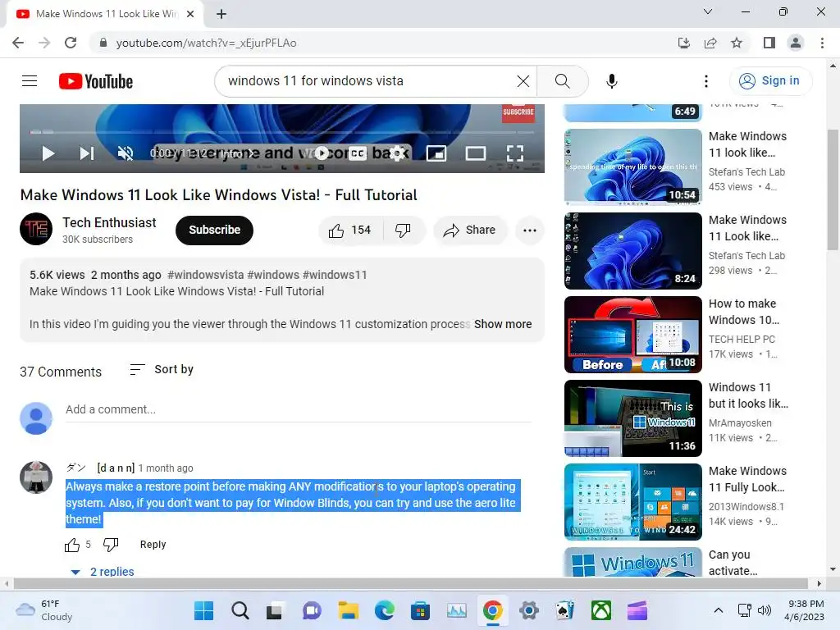The width and height of the screenshot is (840, 630).
Task: Show hidden tray icons chevron
Action: [719, 610]
